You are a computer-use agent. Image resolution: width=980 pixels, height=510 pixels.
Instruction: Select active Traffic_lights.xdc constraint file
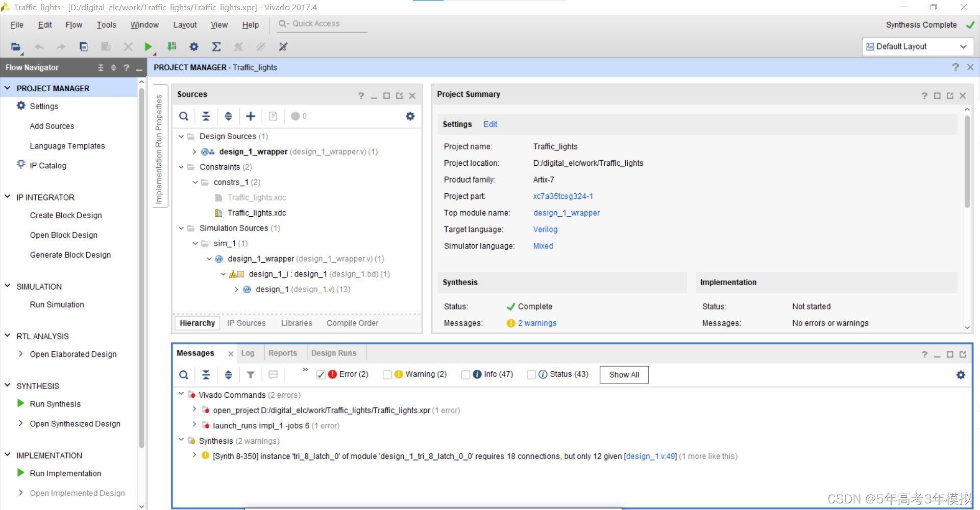click(x=257, y=213)
